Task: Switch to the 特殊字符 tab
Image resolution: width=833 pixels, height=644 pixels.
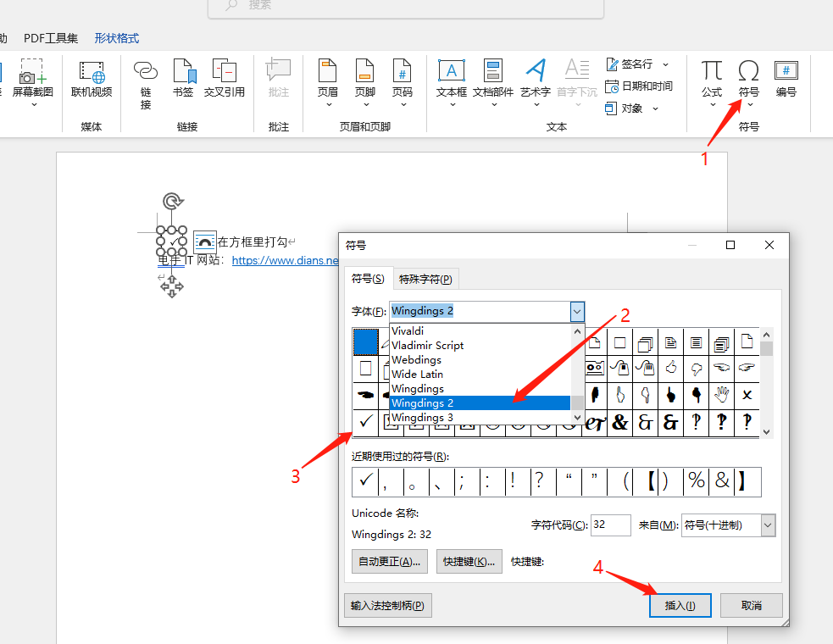Action: (426, 278)
